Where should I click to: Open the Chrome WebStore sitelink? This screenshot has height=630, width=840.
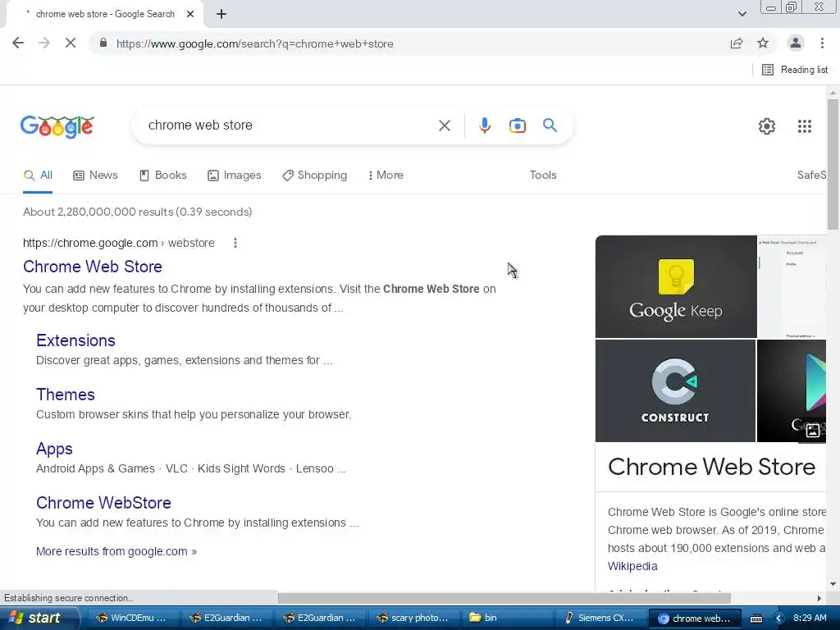[x=103, y=503]
